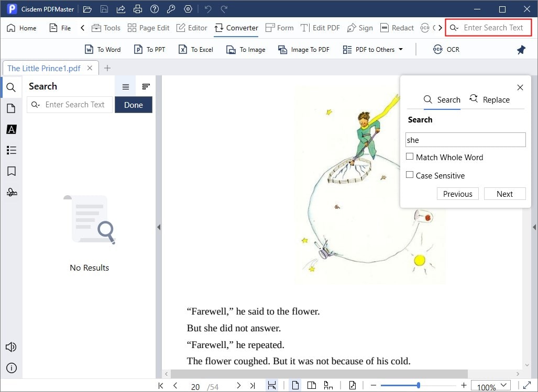Click Image To PDF
Screen dimensions: 538x392
point(304,50)
